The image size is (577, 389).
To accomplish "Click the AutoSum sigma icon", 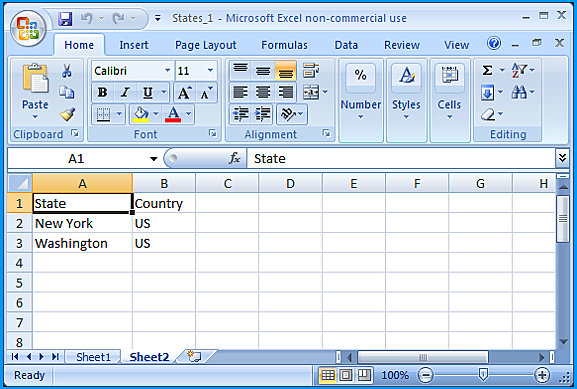I will [487, 70].
